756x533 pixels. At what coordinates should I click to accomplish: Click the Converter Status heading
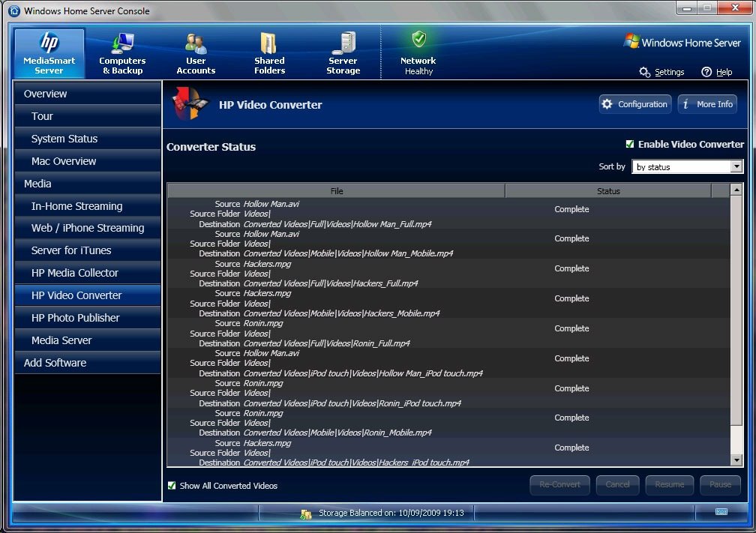click(211, 147)
